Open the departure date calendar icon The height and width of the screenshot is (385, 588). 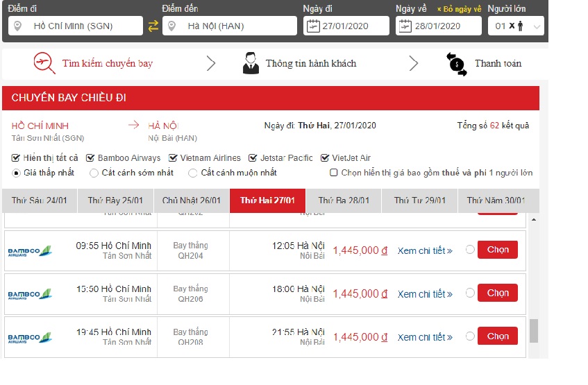pyautogui.click(x=313, y=26)
